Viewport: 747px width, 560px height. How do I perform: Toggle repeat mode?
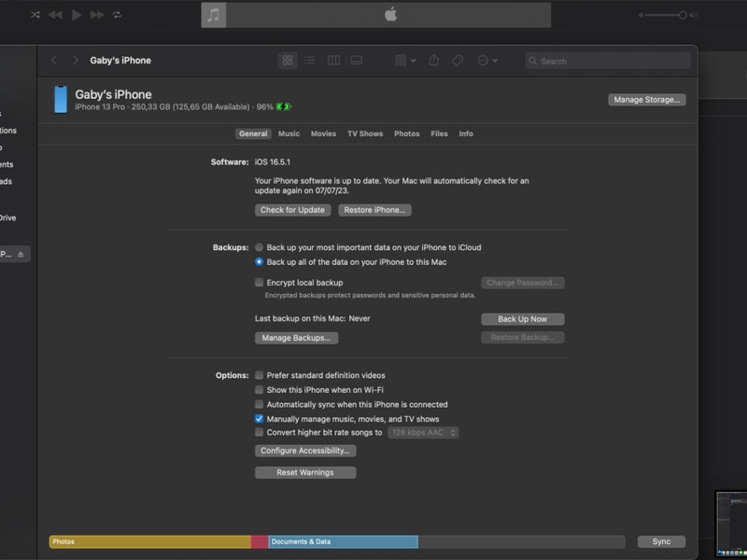pyautogui.click(x=118, y=15)
